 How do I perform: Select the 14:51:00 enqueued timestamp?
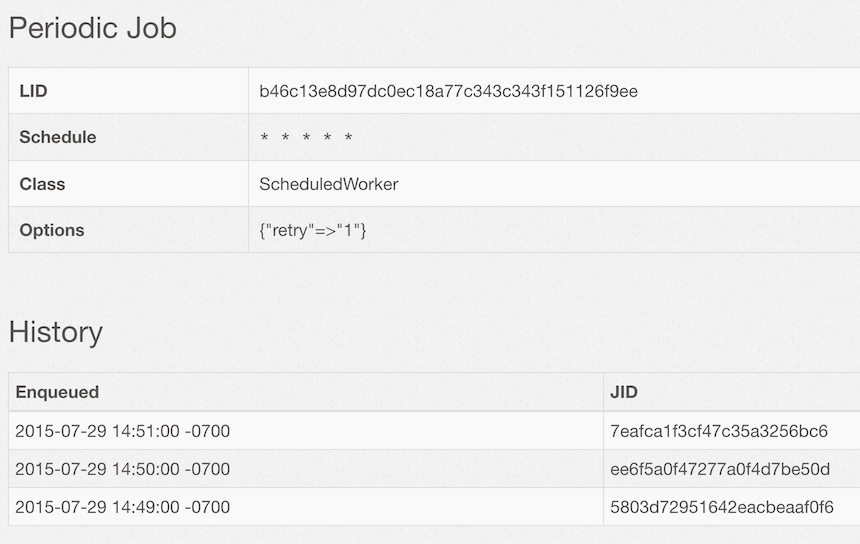click(x=122, y=431)
